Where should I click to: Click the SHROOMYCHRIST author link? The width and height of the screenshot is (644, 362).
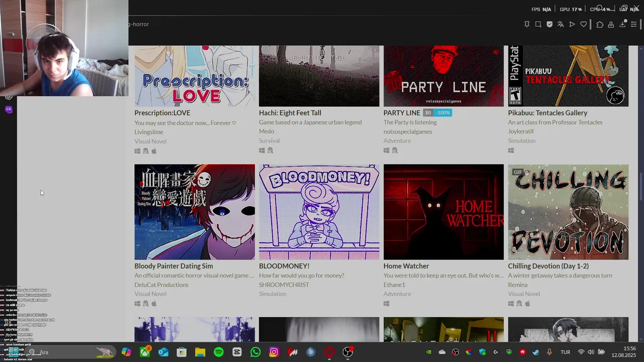coord(284,285)
